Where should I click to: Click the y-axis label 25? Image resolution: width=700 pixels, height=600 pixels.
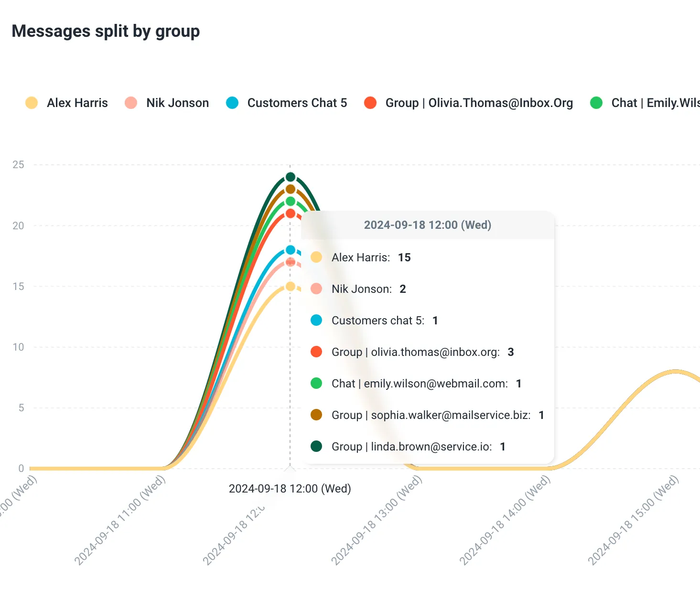(18, 165)
